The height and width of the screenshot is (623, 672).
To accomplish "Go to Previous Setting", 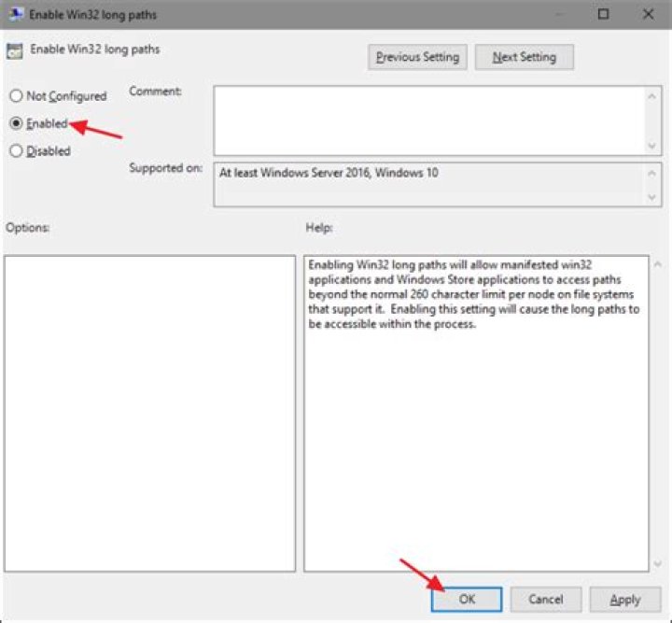I will 417,57.
